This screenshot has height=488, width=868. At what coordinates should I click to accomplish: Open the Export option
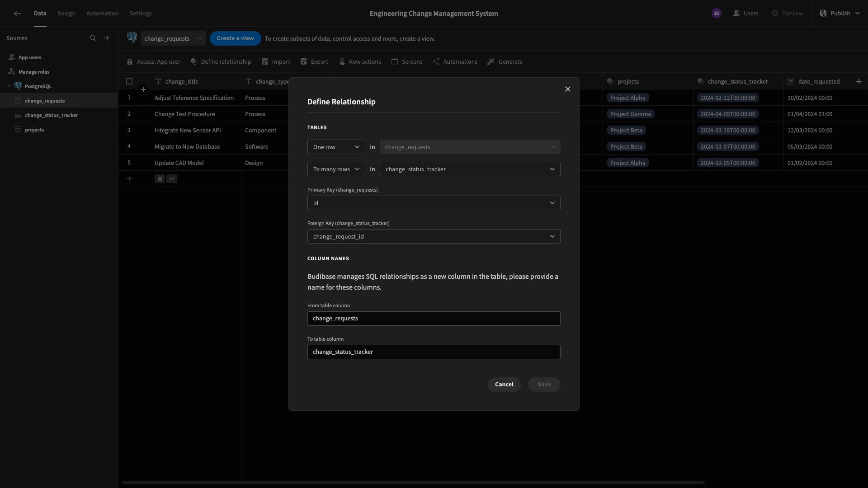coord(314,62)
